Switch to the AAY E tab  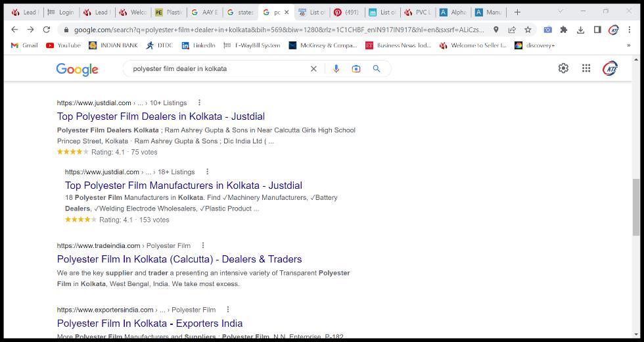point(205,12)
